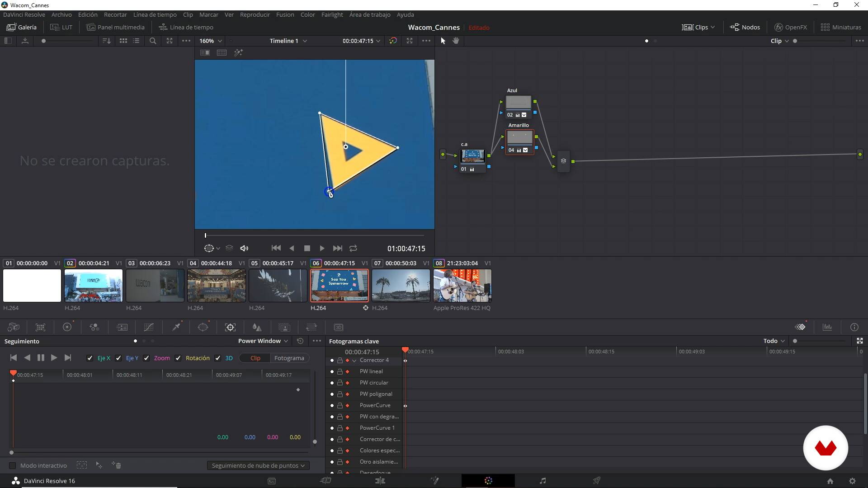Open the Power Window tracker mode dropdown
The height and width of the screenshot is (488, 868).
point(263,341)
